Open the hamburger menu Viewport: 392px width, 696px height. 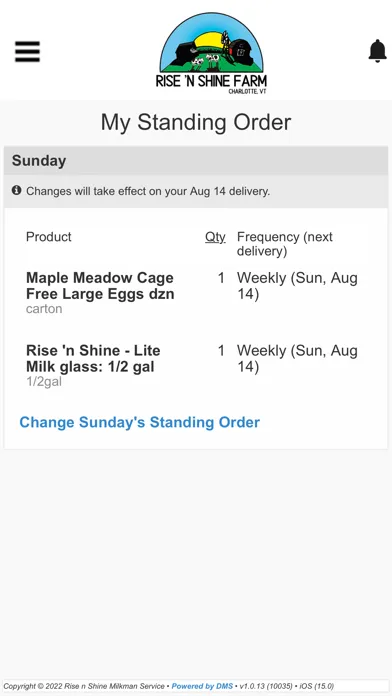pyautogui.click(x=28, y=51)
